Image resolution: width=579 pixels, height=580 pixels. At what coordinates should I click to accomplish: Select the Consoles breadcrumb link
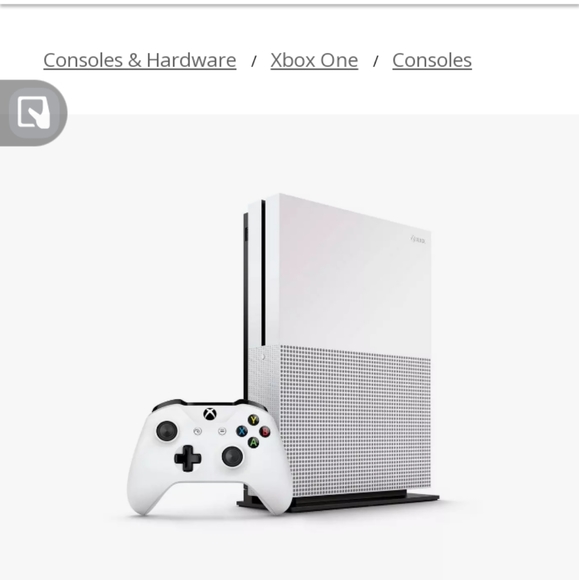click(x=432, y=60)
